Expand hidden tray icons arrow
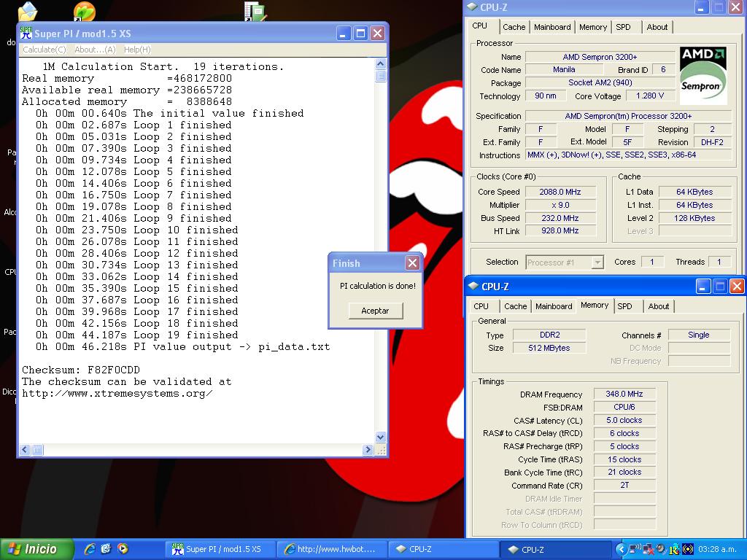The height and width of the screenshot is (560, 747). point(622,549)
